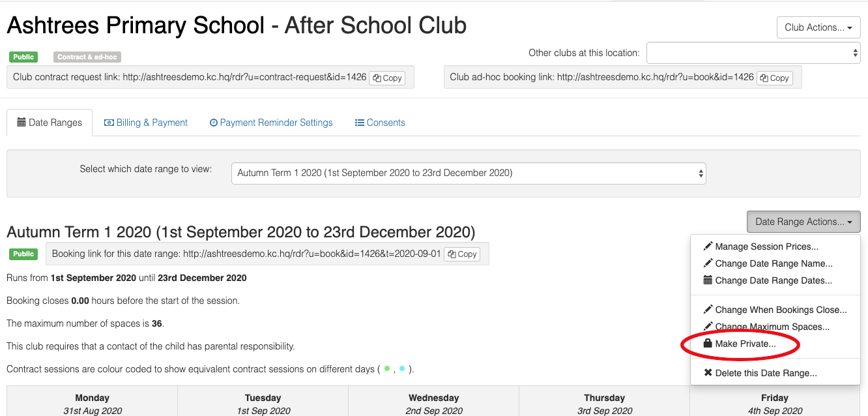Copy the date range booking link
The image size is (868, 416).
click(x=462, y=254)
